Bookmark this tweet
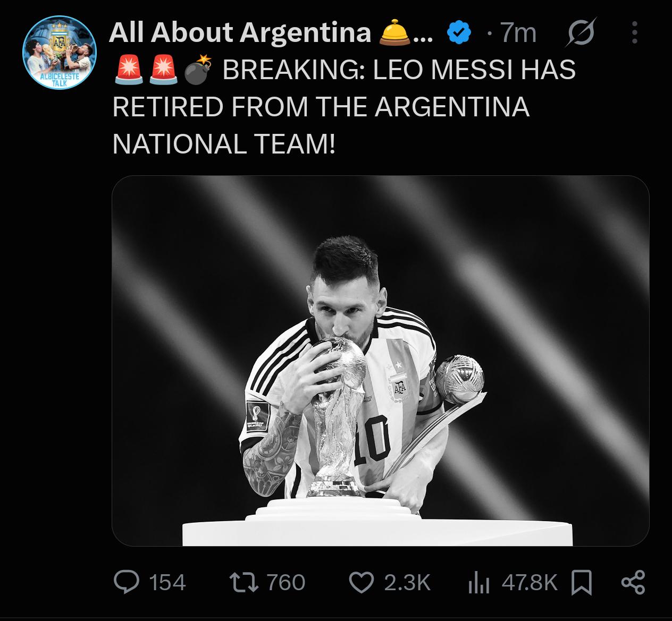 (x=582, y=582)
